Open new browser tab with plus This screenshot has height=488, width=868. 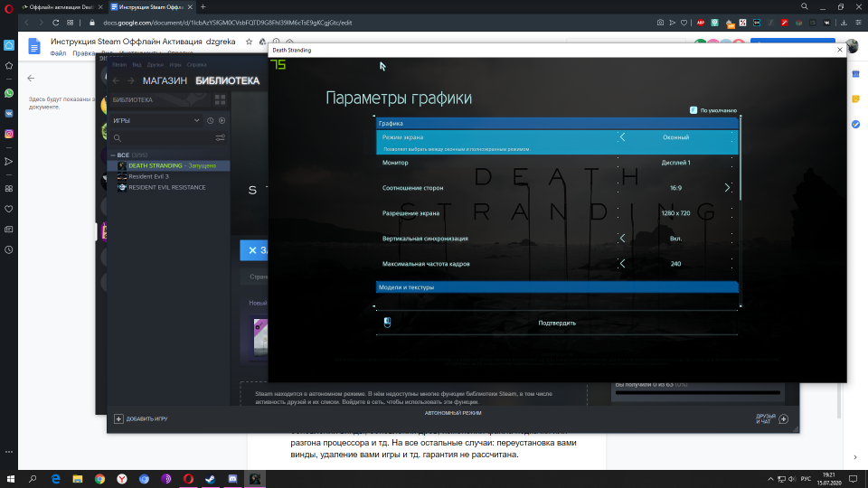[203, 7]
